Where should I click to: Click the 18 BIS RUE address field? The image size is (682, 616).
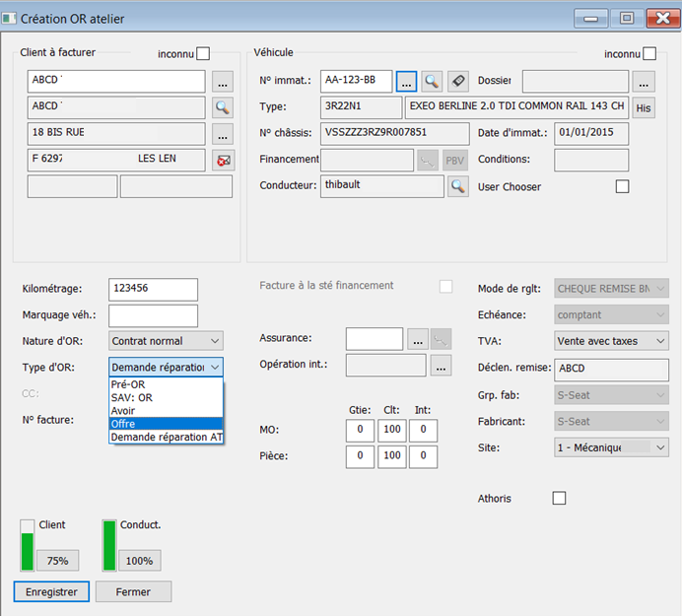pyautogui.click(x=116, y=134)
